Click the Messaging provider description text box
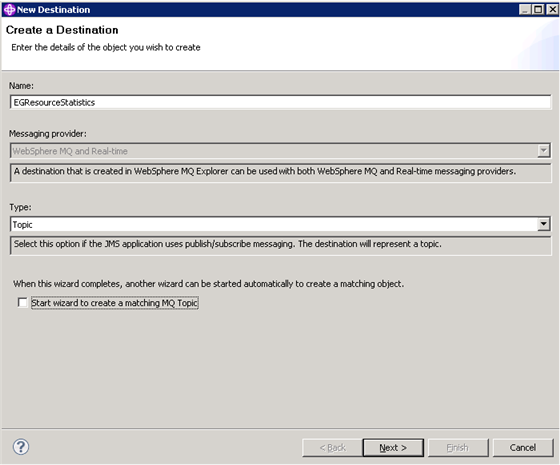Screen dimensions: 560x465 coord(280,172)
